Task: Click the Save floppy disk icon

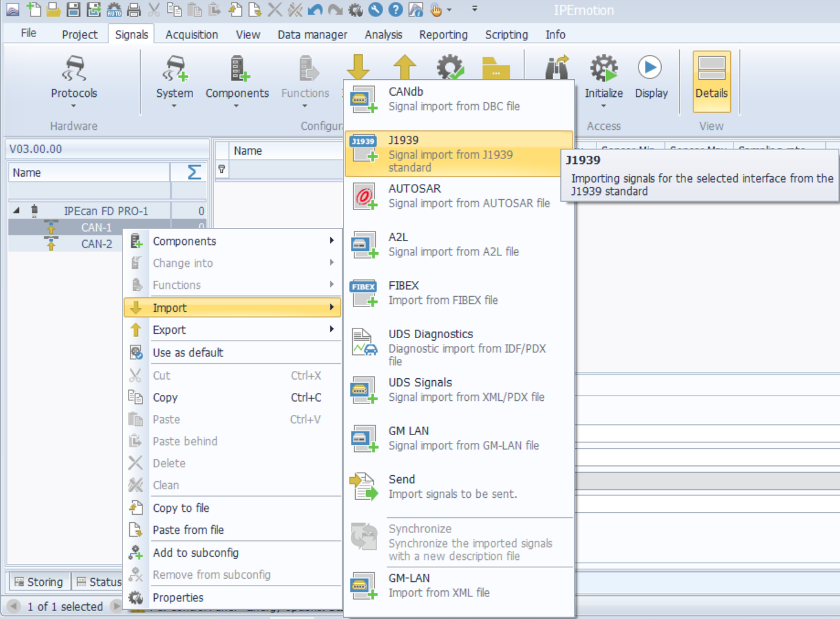Action: click(74, 10)
